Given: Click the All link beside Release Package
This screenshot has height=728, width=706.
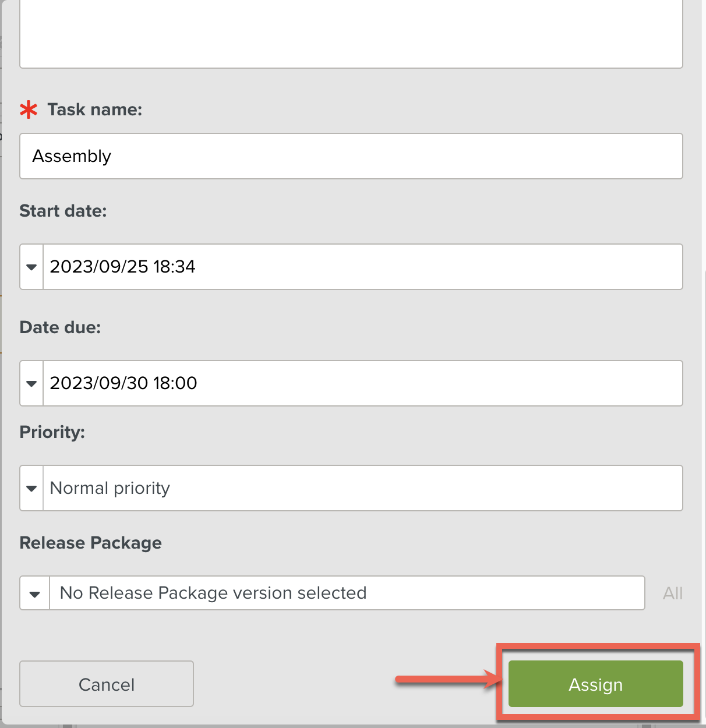Looking at the screenshot, I should [x=672, y=593].
